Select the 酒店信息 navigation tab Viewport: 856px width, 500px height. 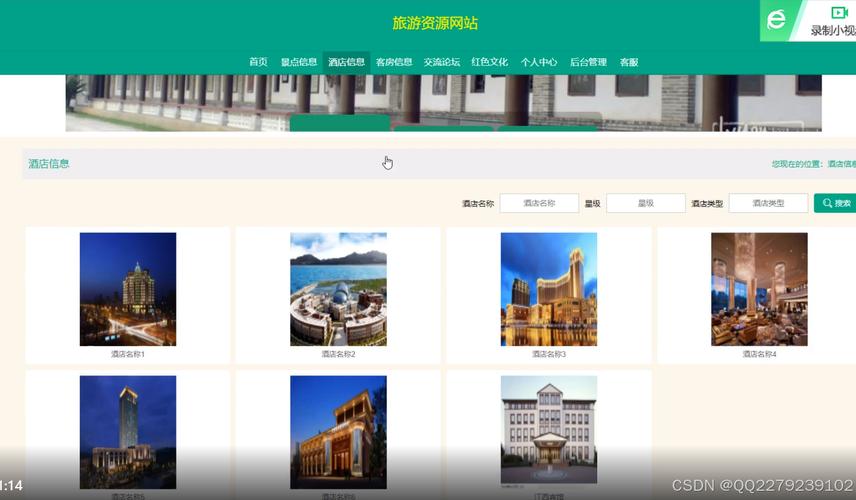[x=346, y=62]
